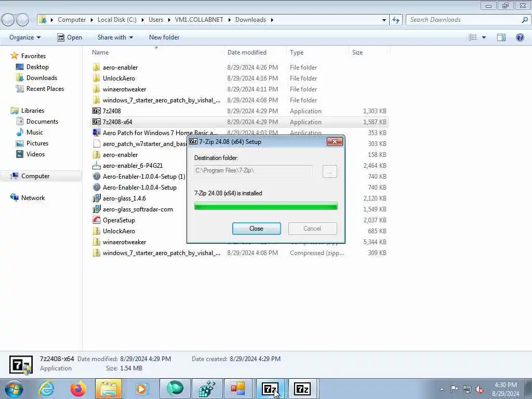The width and height of the screenshot is (532, 399).
Task: Click Open in Explorer toolbar
Action: tap(70, 37)
